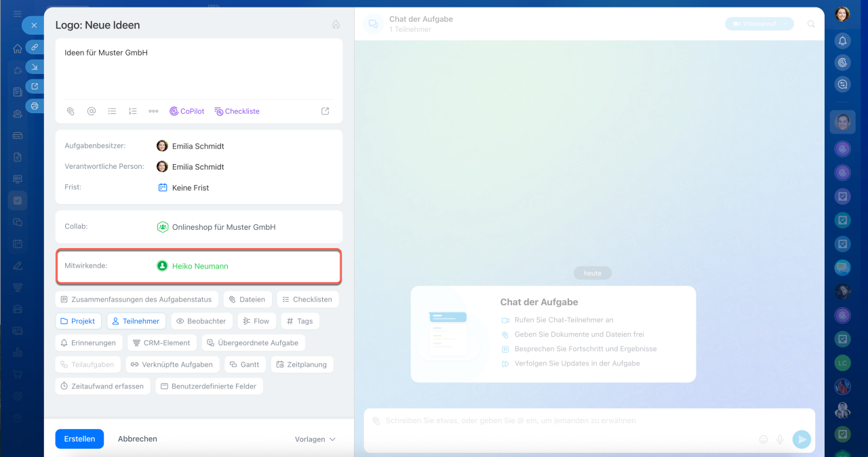
Task: Open the emoji picker in chat input
Action: click(x=764, y=439)
